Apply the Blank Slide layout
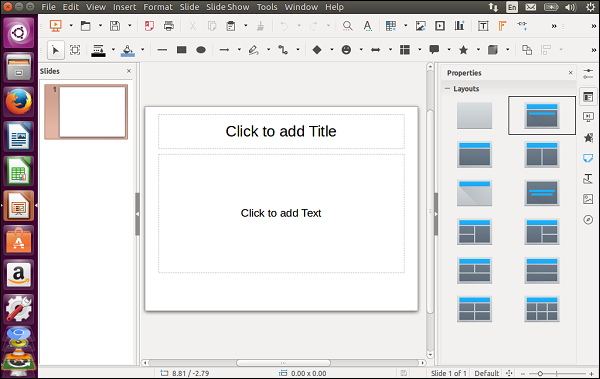600x379 pixels. click(474, 115)
